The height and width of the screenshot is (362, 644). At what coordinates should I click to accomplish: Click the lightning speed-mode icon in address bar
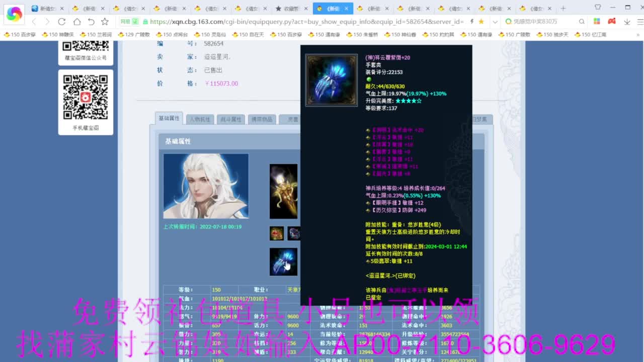[x=472, y=22]
